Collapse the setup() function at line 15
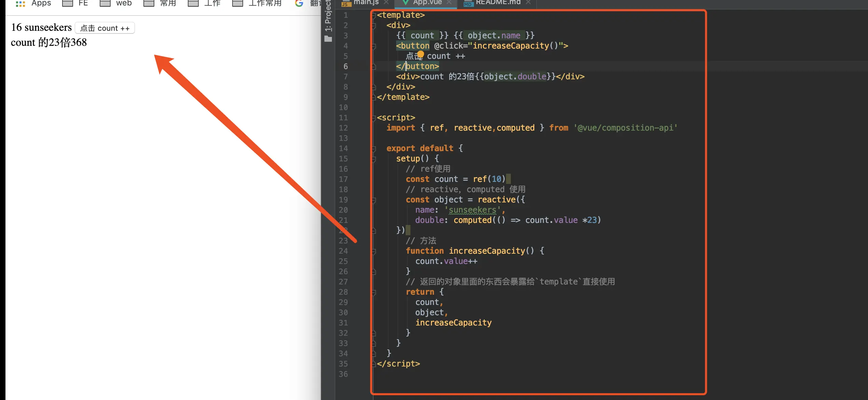Screen dimensions: 868x400 pos(374,159)
